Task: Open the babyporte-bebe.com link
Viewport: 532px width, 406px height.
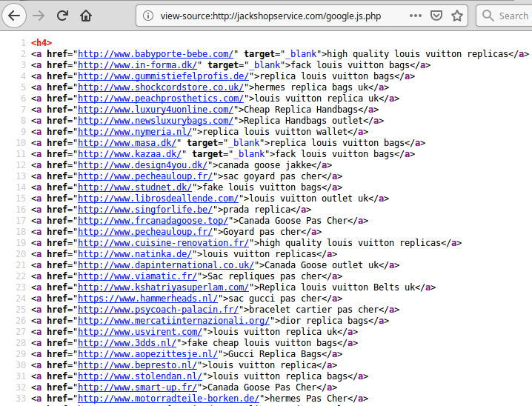Action: click(x=156, y=54)
